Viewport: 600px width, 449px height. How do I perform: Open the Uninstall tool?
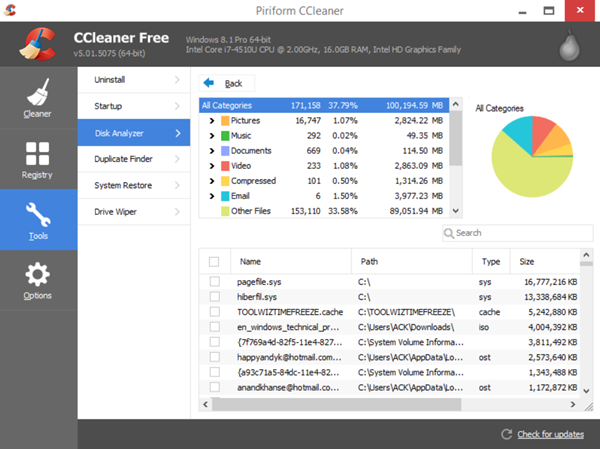(134, 80)
